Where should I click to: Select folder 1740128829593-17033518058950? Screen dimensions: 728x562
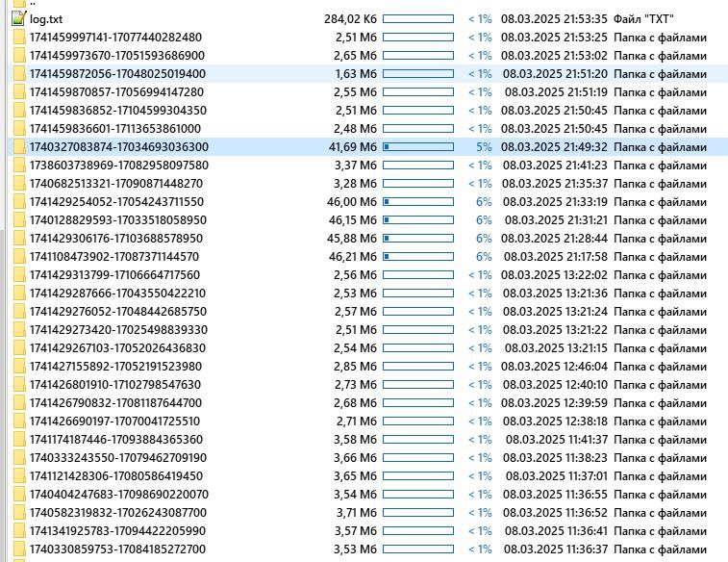point(117,219)
